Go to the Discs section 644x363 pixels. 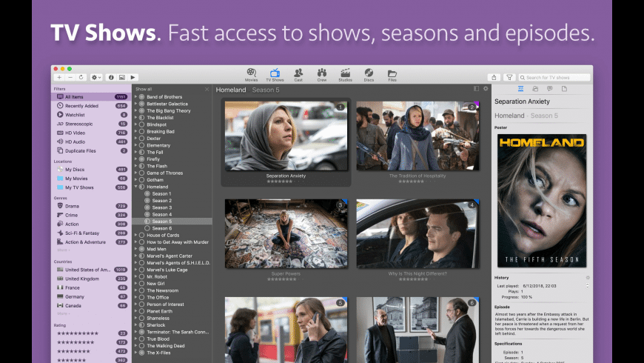(368, 74)
